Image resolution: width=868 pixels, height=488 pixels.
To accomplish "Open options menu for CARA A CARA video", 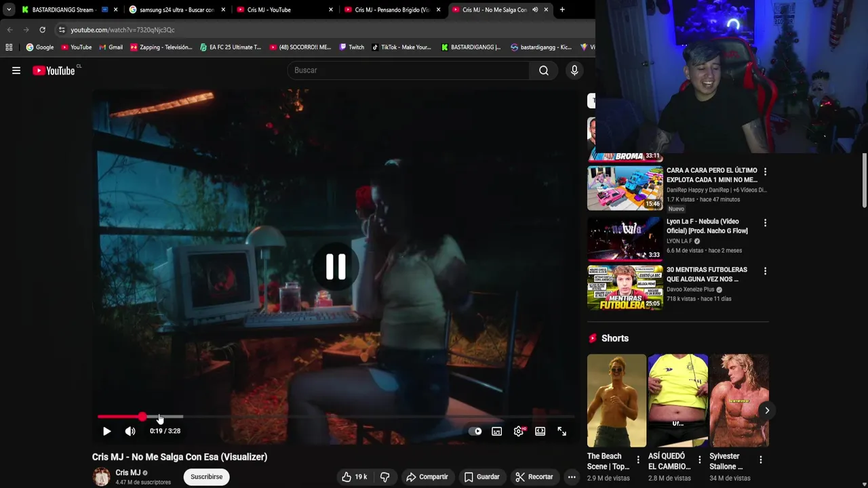I will pyautogui.click(x=765, y=171).
